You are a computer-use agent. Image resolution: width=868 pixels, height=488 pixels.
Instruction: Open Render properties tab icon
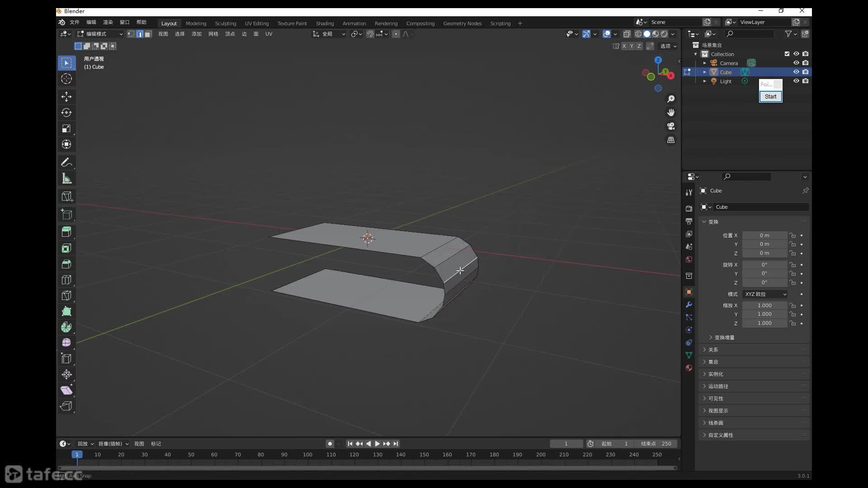coord(689,209)
